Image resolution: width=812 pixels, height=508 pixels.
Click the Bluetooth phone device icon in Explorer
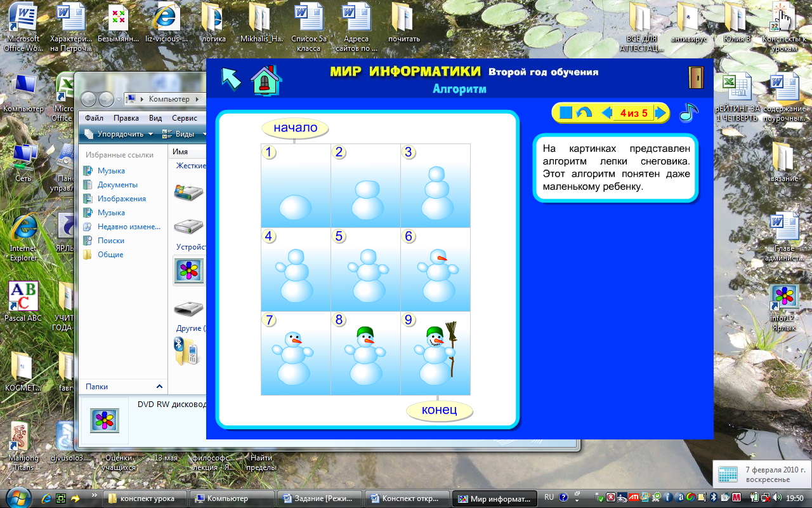[x=188, y=352]
